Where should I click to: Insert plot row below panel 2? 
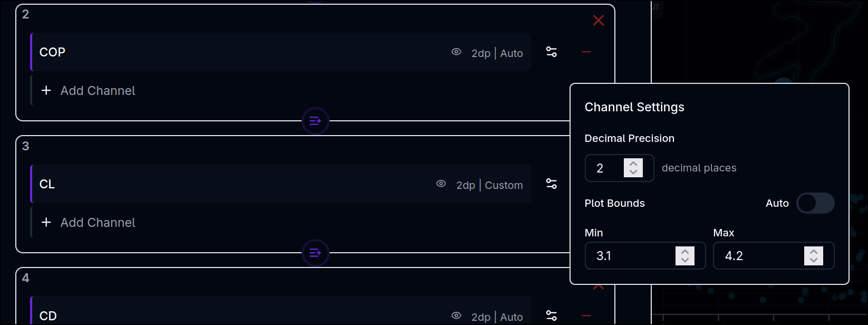pyautogui.click(x=315, y=121)
